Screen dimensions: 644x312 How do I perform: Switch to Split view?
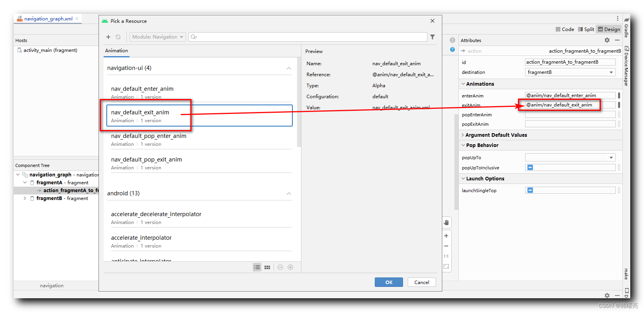click(586, 29)
